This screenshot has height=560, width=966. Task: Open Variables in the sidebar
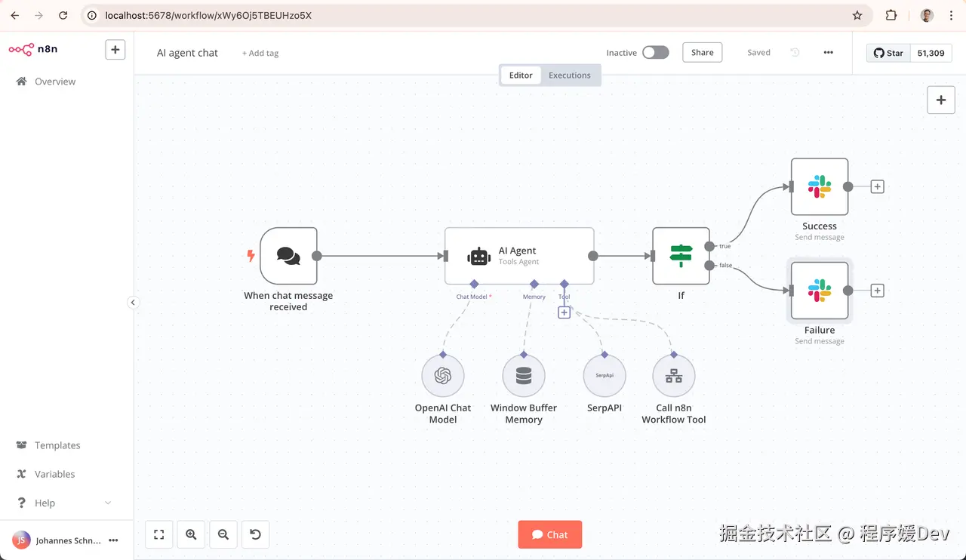[x=54, y=474]
